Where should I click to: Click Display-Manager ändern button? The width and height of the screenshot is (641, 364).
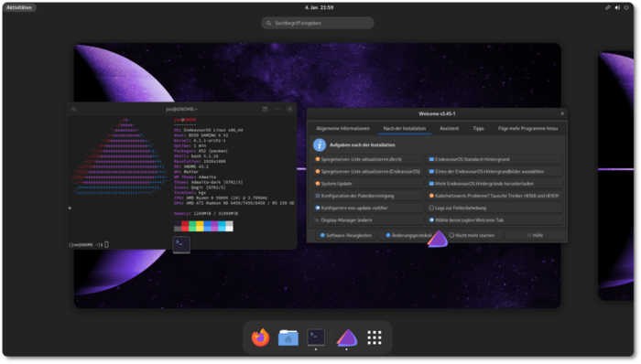pos(367,219)
